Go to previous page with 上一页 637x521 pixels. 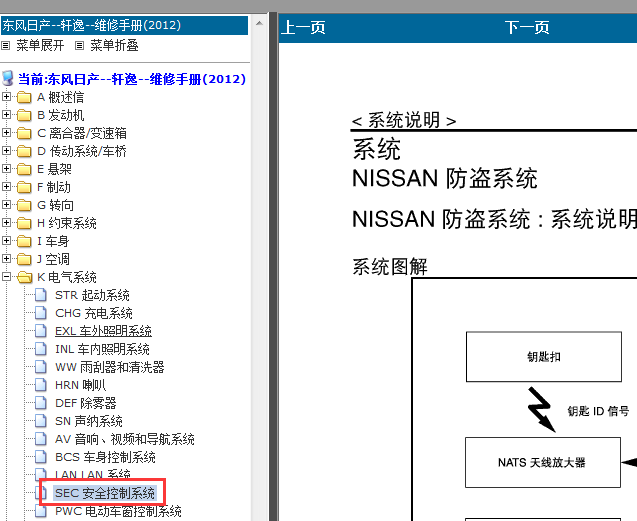click(303, 28)
